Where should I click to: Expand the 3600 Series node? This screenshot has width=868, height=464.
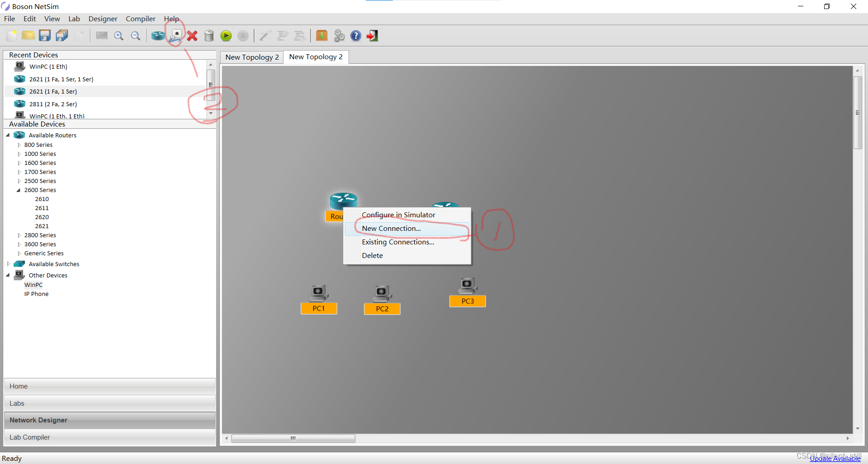pyautogui.click(x=19, y=244)
